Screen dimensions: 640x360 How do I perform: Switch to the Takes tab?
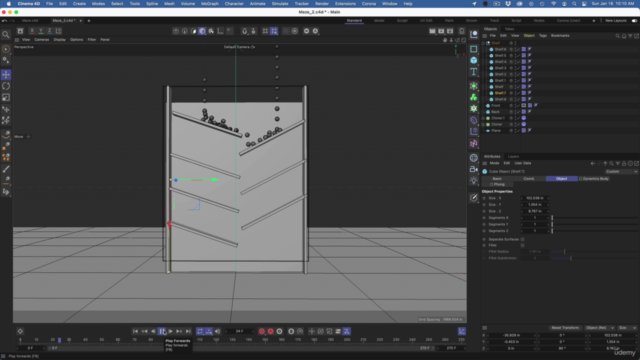(x=509, y=29)
